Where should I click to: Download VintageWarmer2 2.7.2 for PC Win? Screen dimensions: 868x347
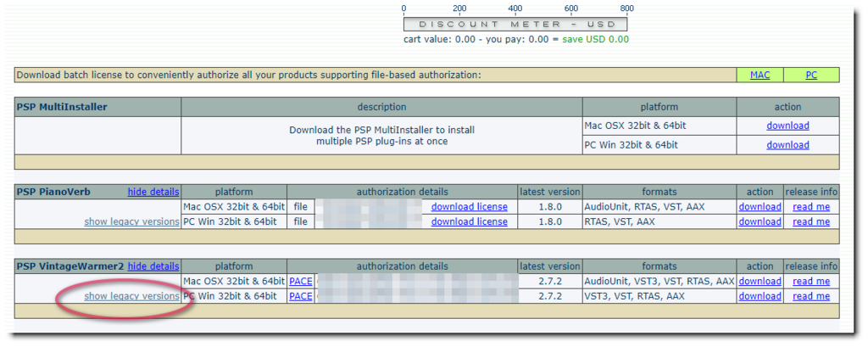(x=760, y=297)
